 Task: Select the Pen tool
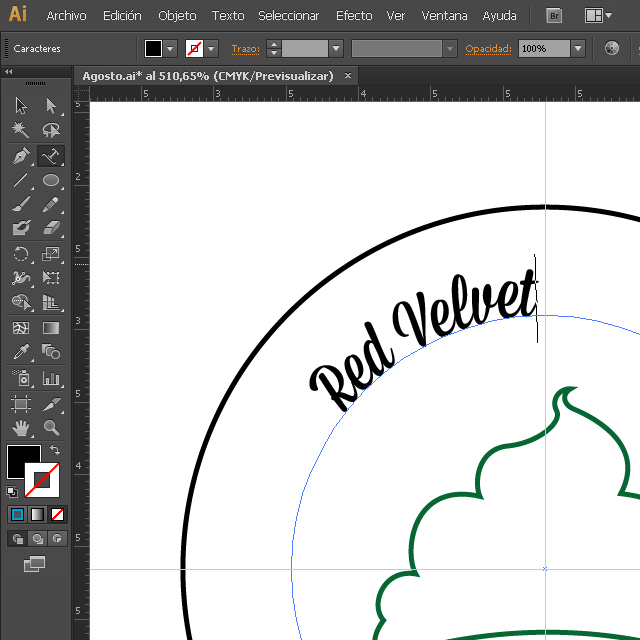click(21, 156)
